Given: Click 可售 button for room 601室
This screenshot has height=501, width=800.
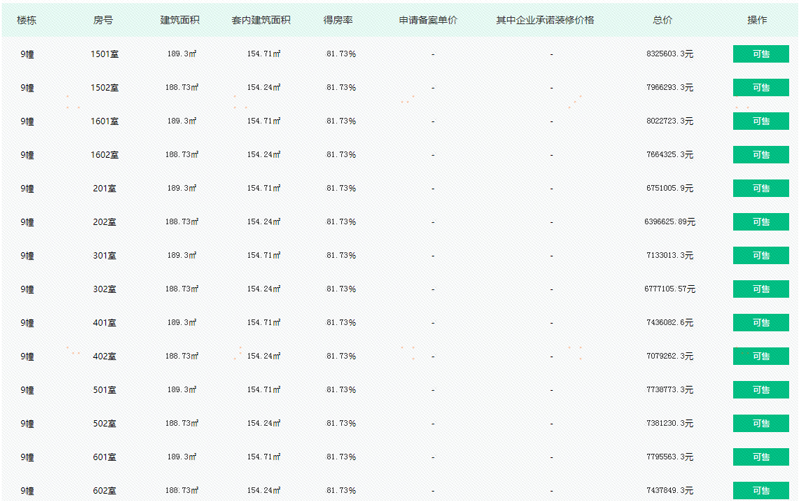Looking at the screenshot, I should coord(760,457).
